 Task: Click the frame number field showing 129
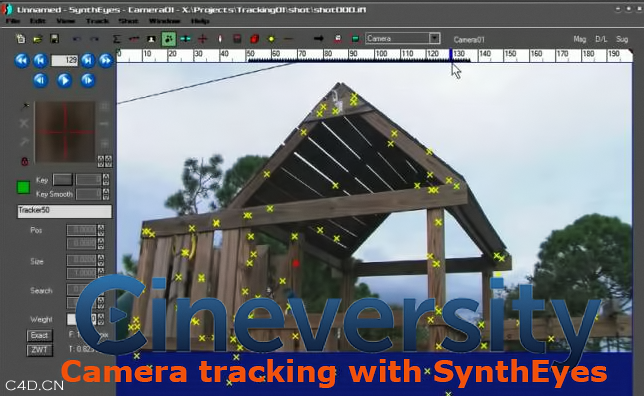(x=64, y=60)
